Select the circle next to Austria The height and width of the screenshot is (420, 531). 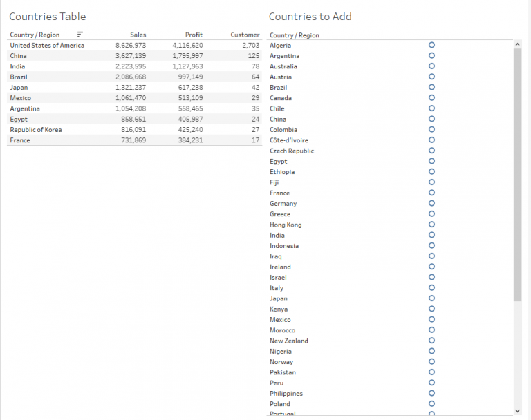[x=431, y=77]
